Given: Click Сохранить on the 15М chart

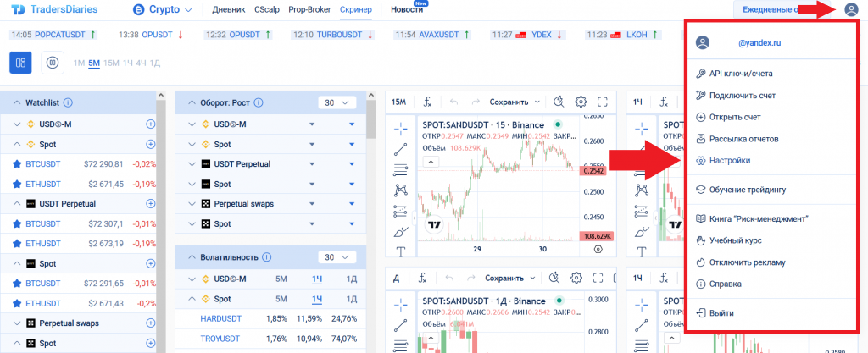Looking at the screenshot, I should (x=509, y=102).
